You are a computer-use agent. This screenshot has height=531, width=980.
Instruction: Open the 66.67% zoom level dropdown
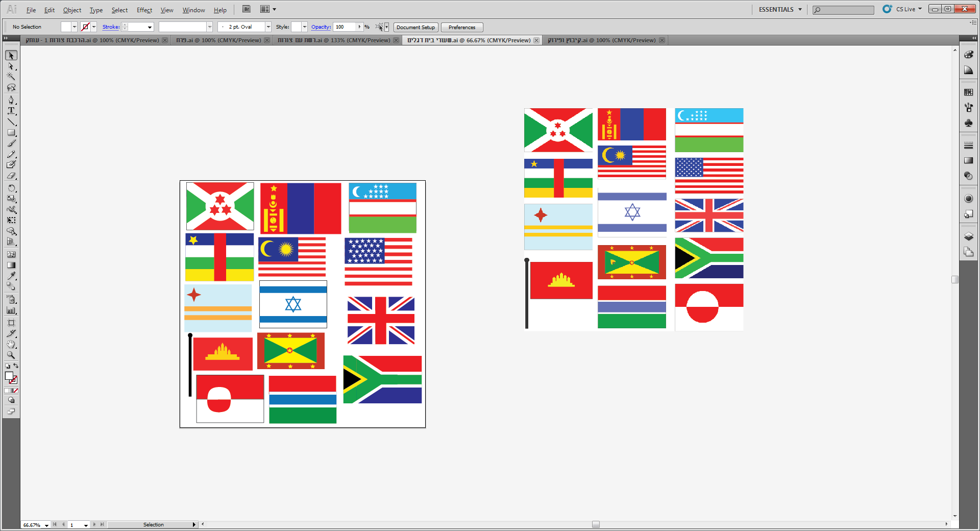[x=46, y=525]
